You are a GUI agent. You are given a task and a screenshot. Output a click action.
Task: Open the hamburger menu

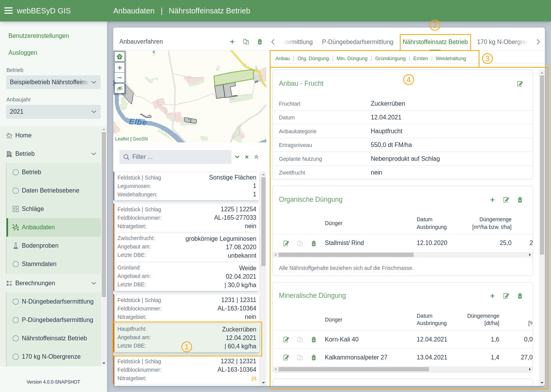8,11
